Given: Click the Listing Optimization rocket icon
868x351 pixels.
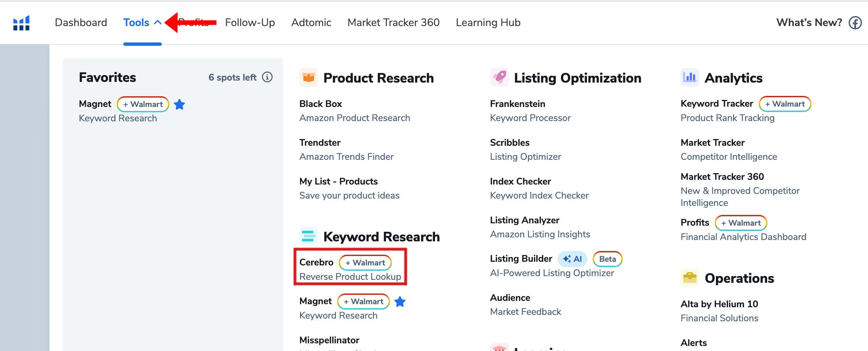Looking at the screenshot, I should click(499, 78).
